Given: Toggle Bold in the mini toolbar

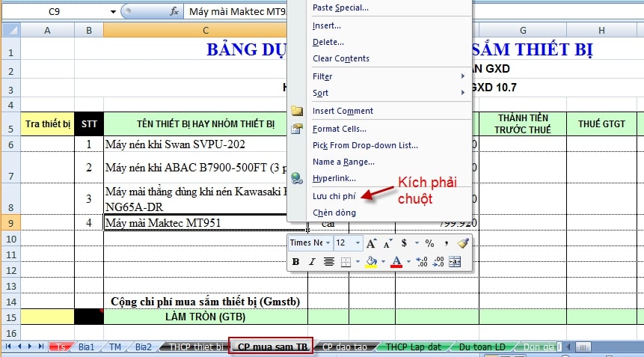Looking at the screenshot, I should click(x=295, y=262).
